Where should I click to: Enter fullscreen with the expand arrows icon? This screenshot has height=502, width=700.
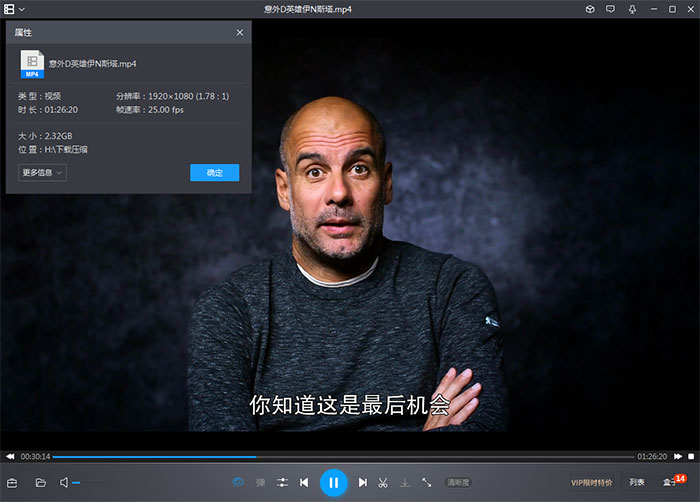point(427,482)
